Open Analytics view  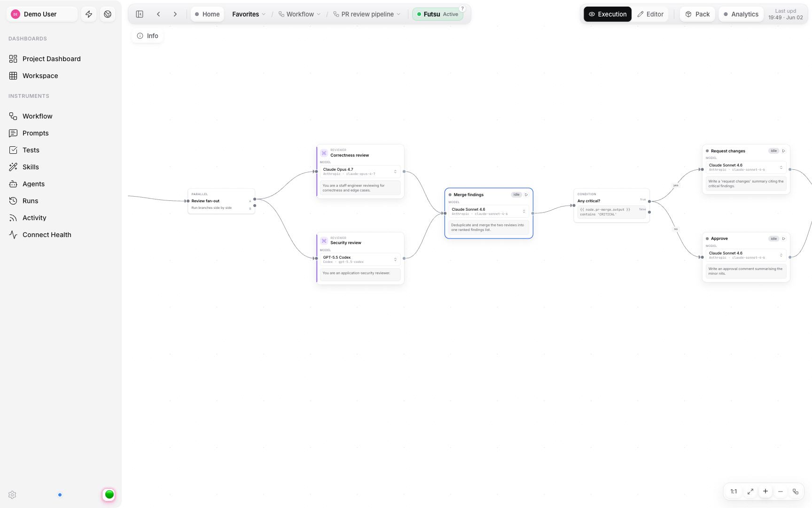(741, 14)
